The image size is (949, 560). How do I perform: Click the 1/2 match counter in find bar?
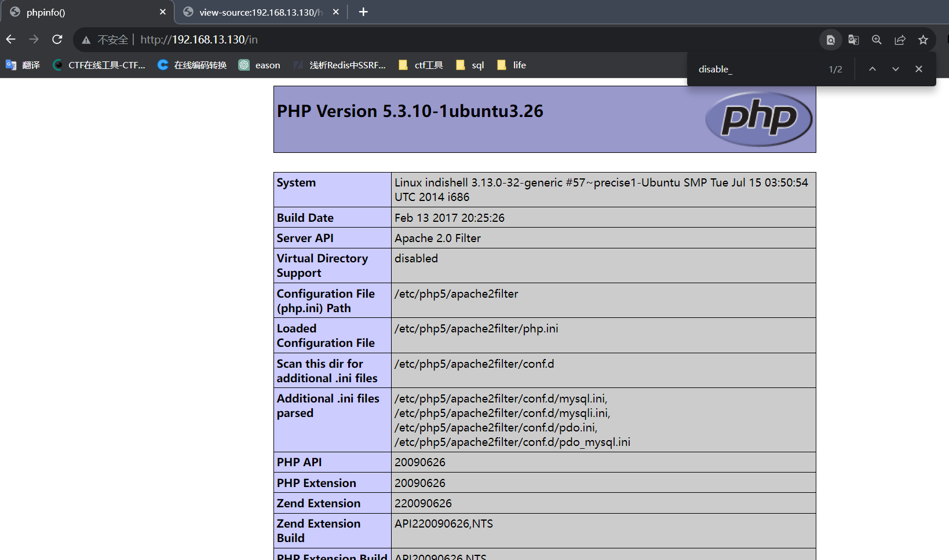835,69
